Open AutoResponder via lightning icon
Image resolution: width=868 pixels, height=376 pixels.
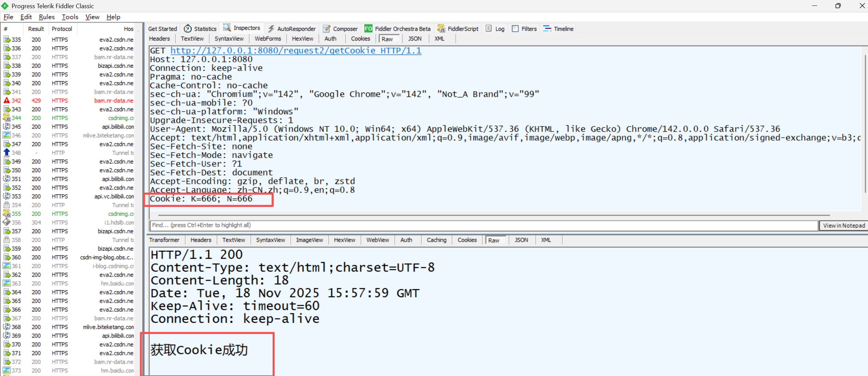point(271,29)
